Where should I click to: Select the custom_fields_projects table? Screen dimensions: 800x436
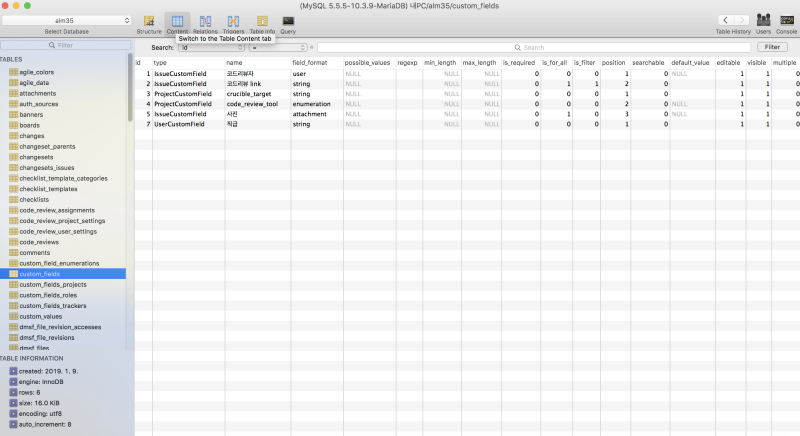coord(53,285)
